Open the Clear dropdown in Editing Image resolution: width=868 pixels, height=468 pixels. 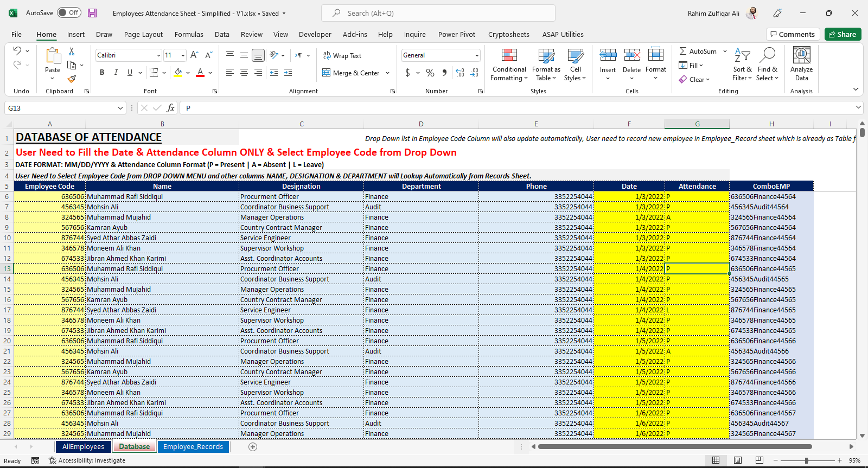694,79
